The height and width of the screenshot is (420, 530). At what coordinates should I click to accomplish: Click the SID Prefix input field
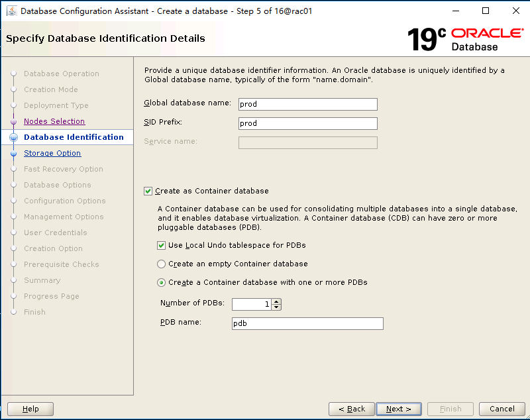pos(307,123)
